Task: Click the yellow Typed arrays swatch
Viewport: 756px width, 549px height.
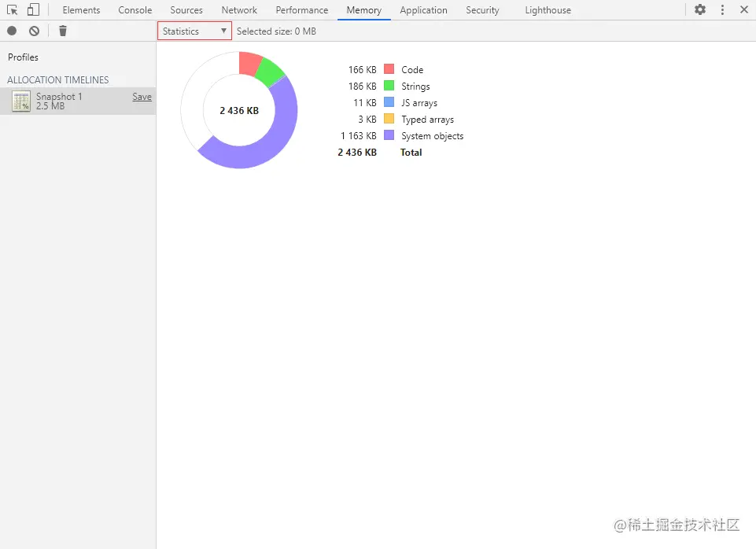Action: (x=389, y=119)
